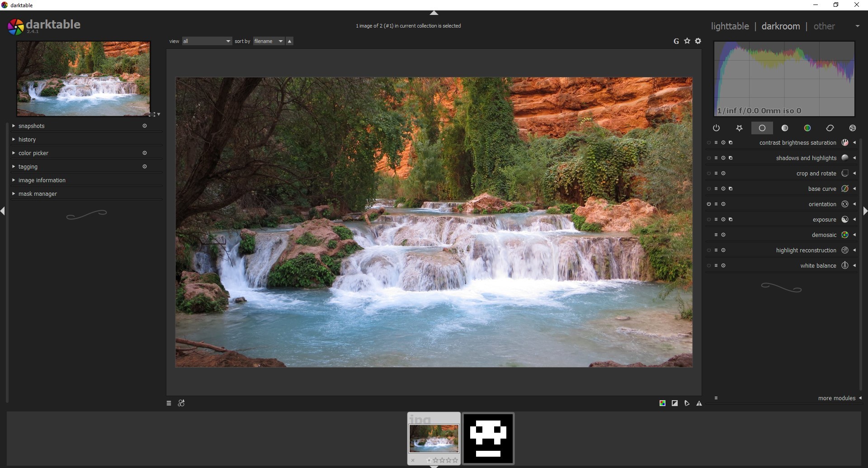Image resolution: width=868 pixels, height=468 pixels.
Task: Enable the exposure module
Action: coord(709,220)
